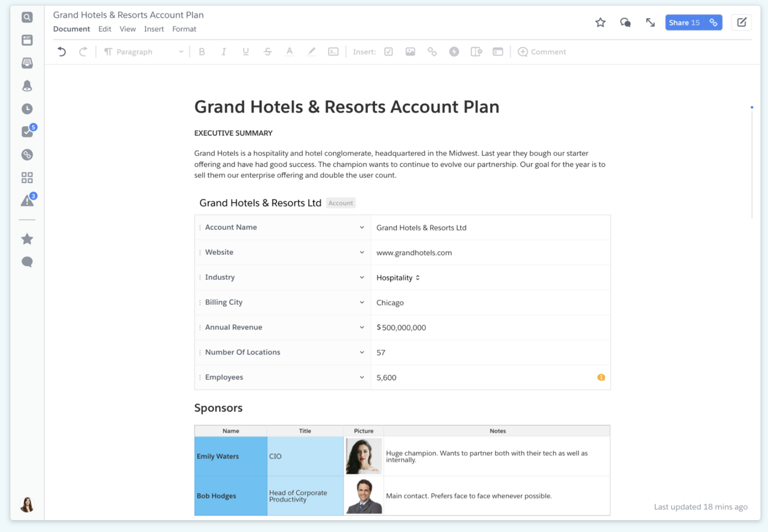Open the Alerts icon showing 3 notifications
Viewport: 768px width, 532px height.
[27, 201]
